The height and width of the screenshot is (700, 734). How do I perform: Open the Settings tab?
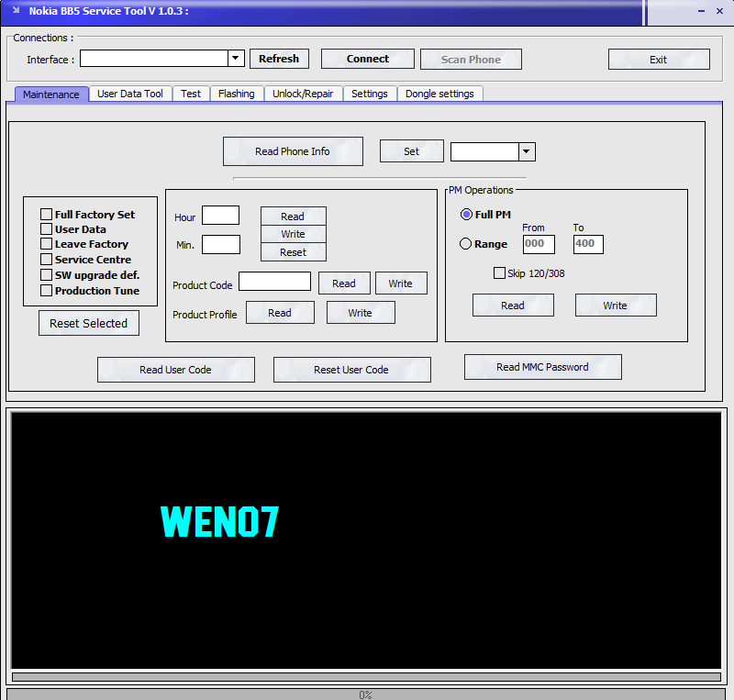pos(370,94)
